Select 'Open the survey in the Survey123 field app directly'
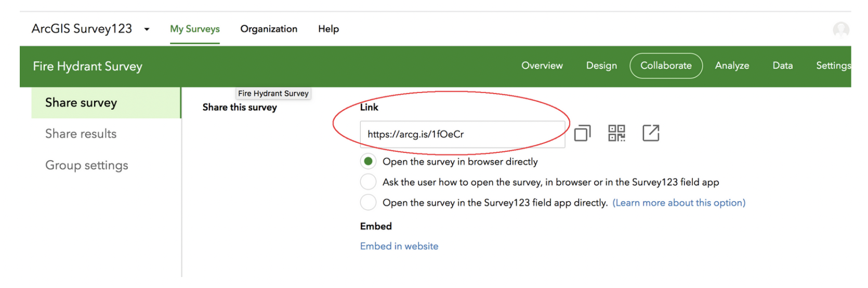Screen dimensions: 868x288 click(368, 202)
